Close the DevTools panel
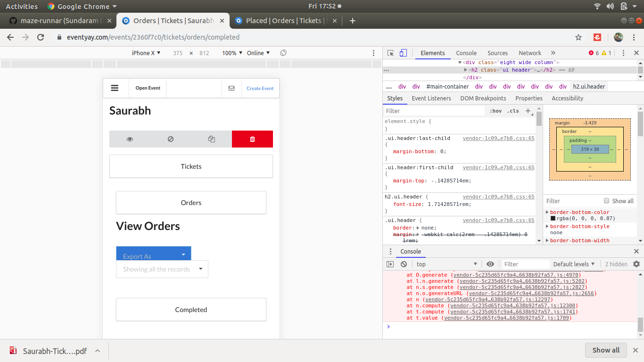The width and height of the screenshot is (644, 362). pos(636,53)
